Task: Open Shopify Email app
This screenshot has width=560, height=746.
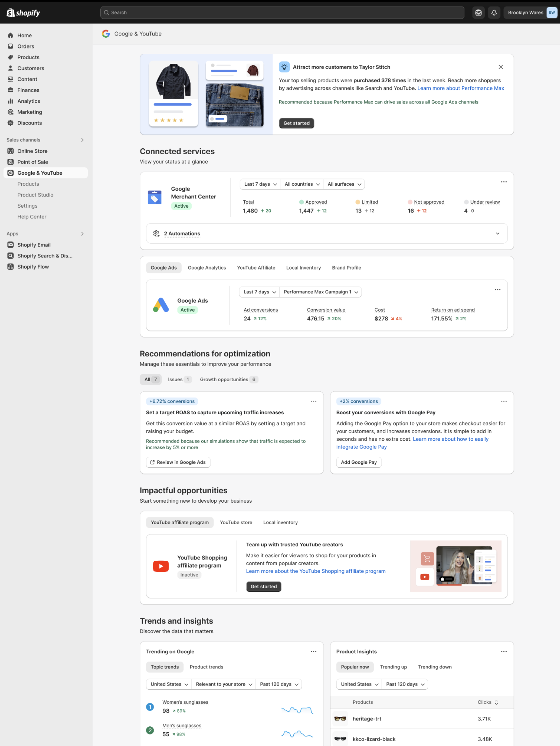Action: [34, 245]
